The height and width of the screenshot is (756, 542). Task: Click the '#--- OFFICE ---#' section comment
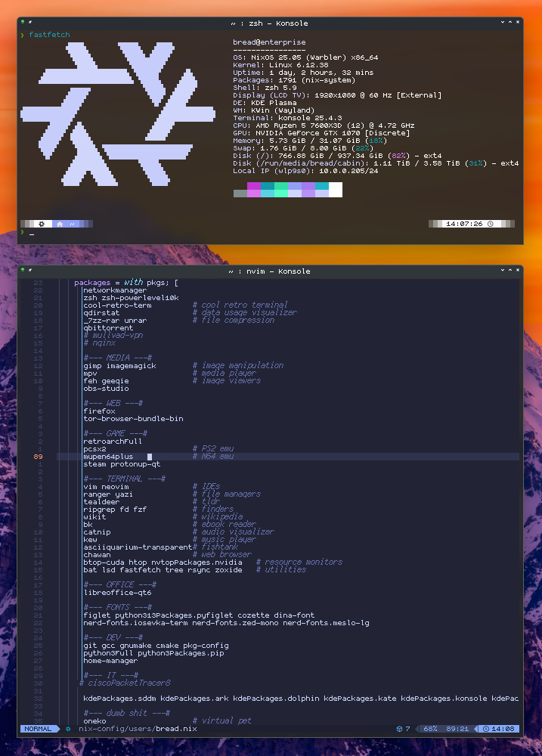pyautogui.click(x=119, y=584)
